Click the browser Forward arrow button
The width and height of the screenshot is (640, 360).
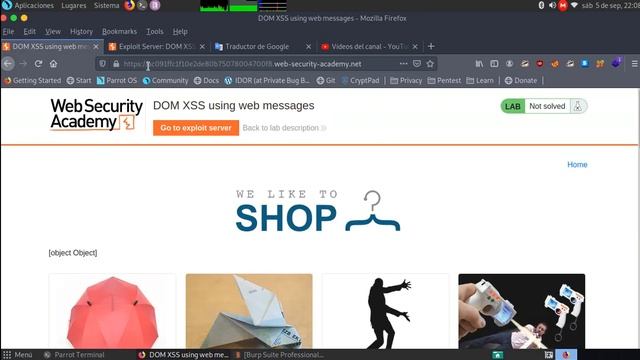pos(23,64)
